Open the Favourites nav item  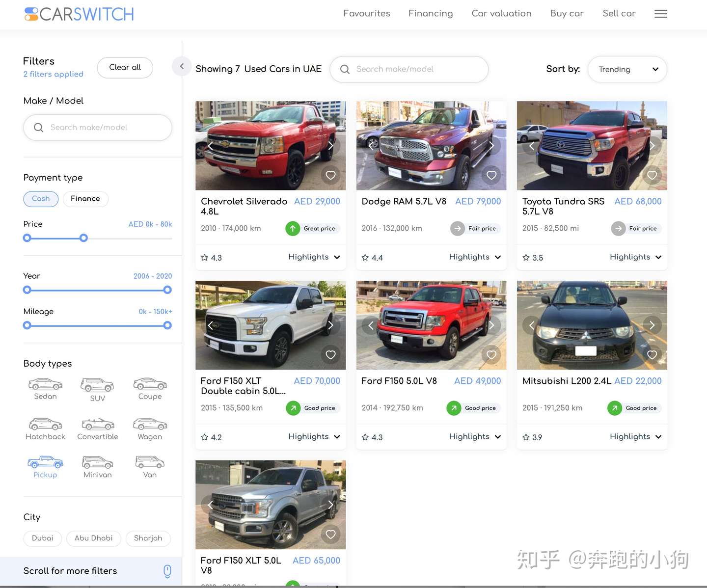coord(367,13)
